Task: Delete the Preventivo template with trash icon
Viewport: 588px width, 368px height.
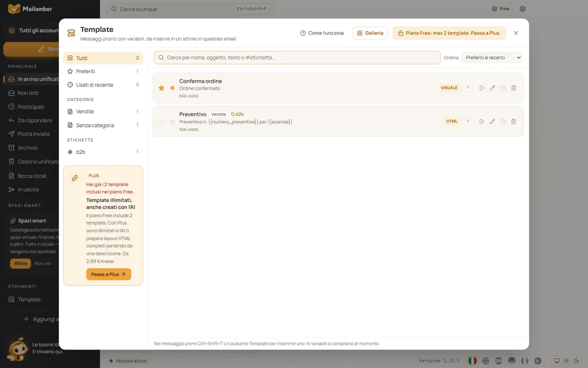Action: coord(514,121)
